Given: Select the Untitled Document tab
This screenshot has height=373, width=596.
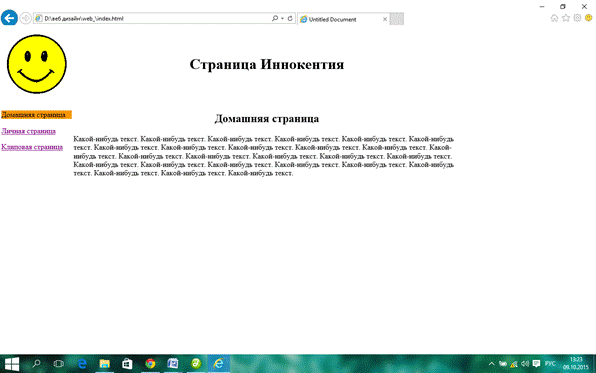Looking at the screenshot, I should tap(343, 19).
